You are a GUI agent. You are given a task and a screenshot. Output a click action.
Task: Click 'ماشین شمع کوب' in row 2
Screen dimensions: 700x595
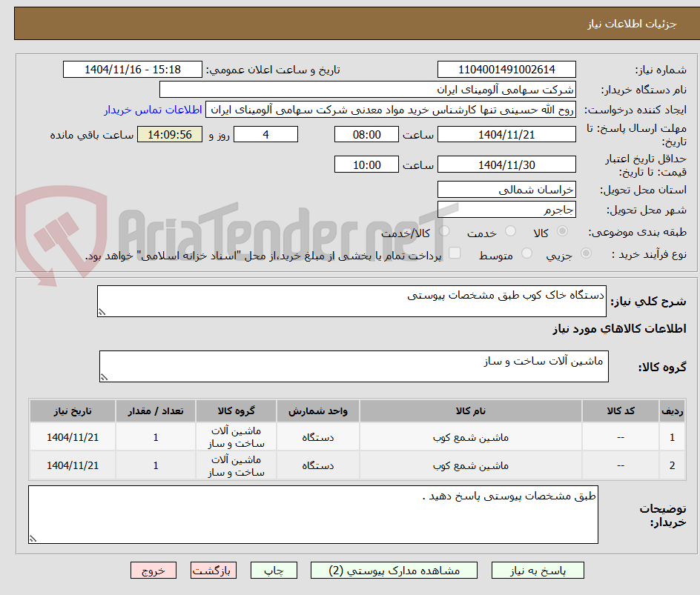pos(471,465)
